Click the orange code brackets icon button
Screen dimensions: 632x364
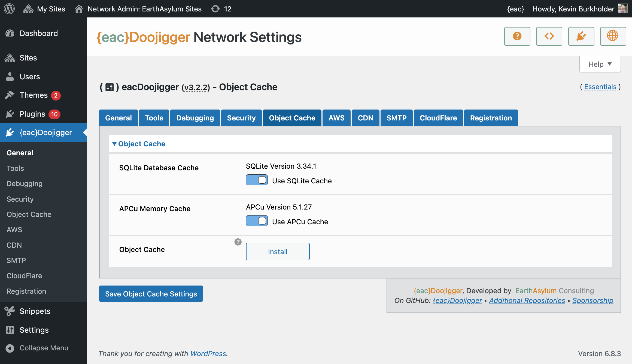(549, 36)
